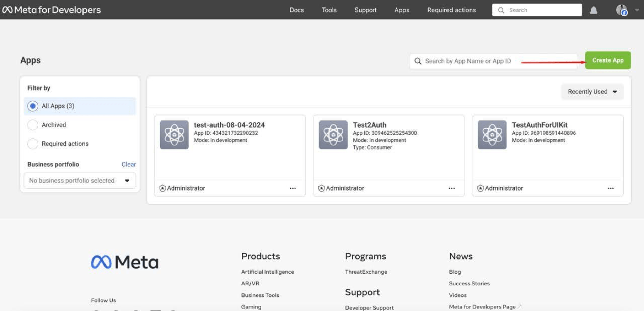The height and width of the screenshot is (311, 644).
Task: Click the Administrator badge icon on test-auth-08-04-2024
Action: click(x=162, y=188)
